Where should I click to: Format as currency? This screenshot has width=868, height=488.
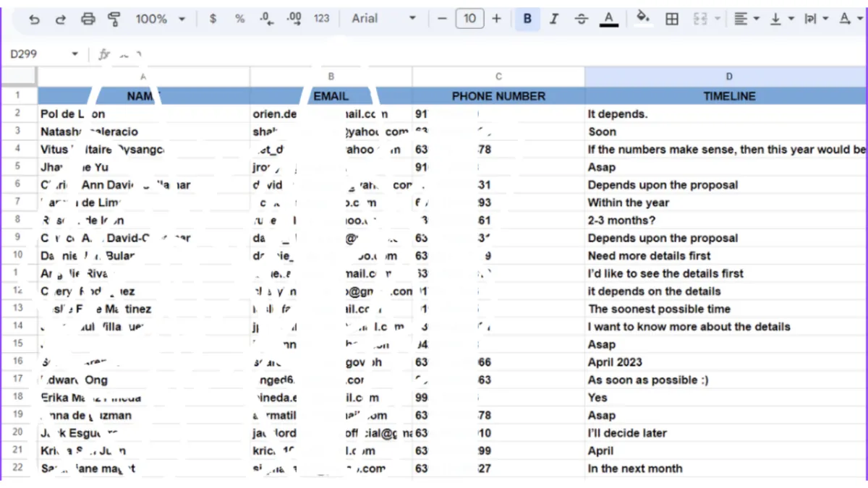point(213,19)
